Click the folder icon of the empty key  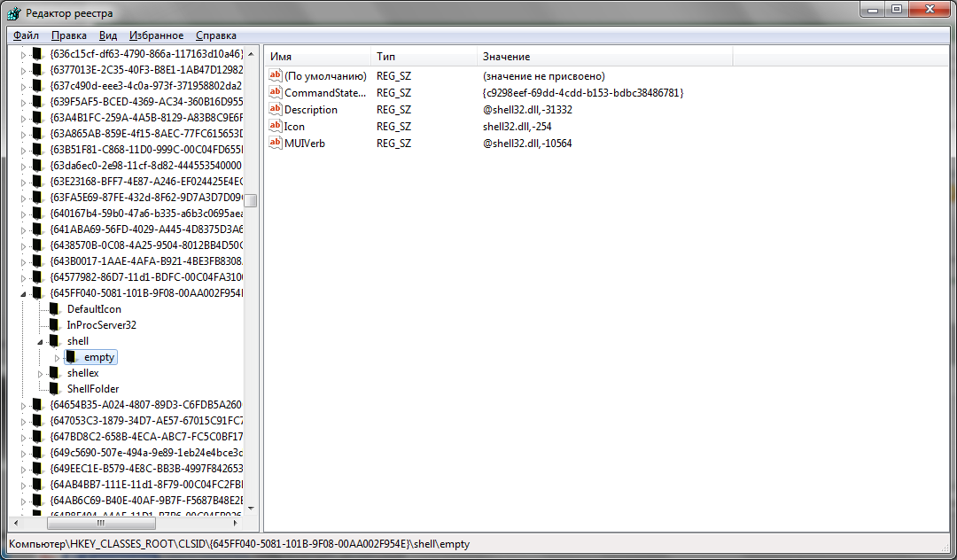coord(72,357)
